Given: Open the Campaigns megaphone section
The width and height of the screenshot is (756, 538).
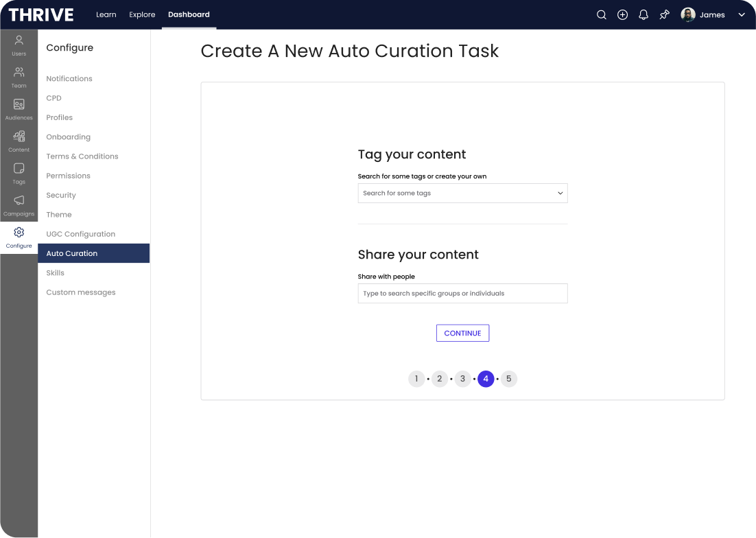Looking at the screenshot, I should coord(19,205).
